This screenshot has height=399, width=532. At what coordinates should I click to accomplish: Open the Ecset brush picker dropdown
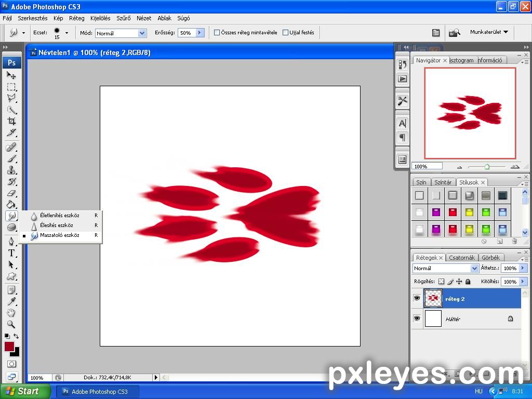[66, 33]
